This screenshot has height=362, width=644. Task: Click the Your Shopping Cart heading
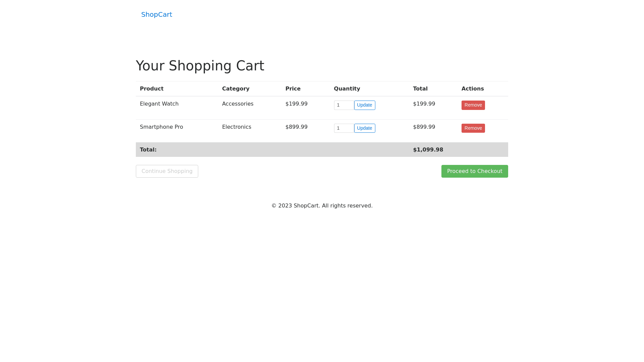[x=200, y=66]
